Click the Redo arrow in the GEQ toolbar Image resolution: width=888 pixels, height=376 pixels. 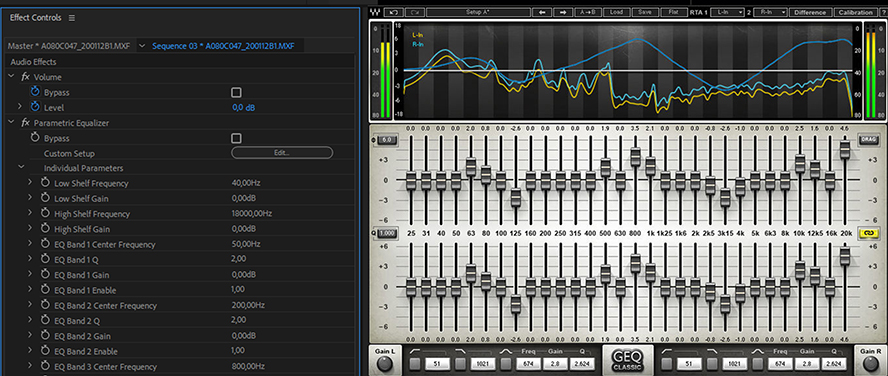(415, 12)
